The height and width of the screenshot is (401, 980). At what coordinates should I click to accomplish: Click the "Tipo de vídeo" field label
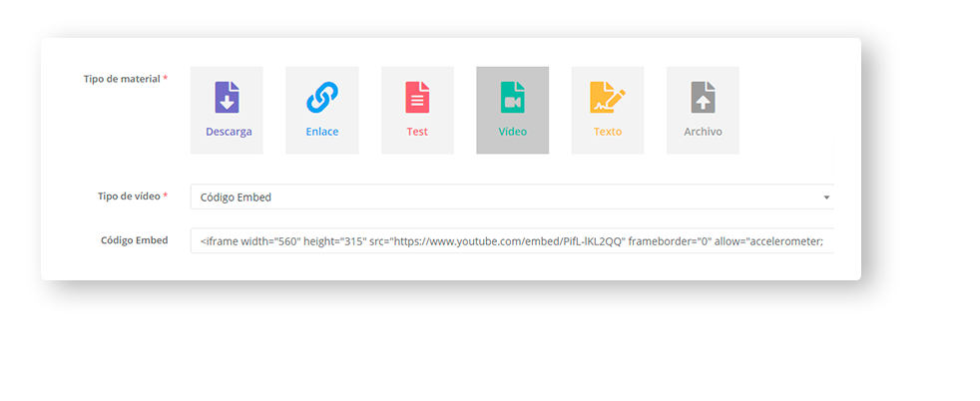130,197
